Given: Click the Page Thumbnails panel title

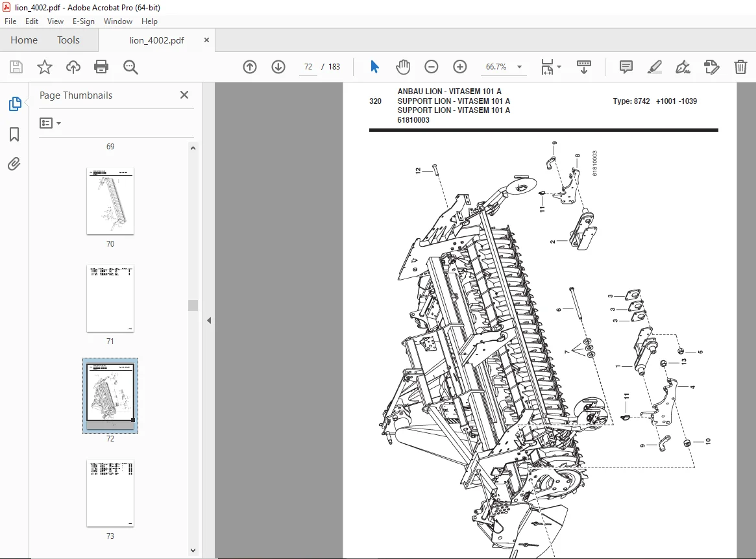Looking at the screenshot, I should coord(76,95).
